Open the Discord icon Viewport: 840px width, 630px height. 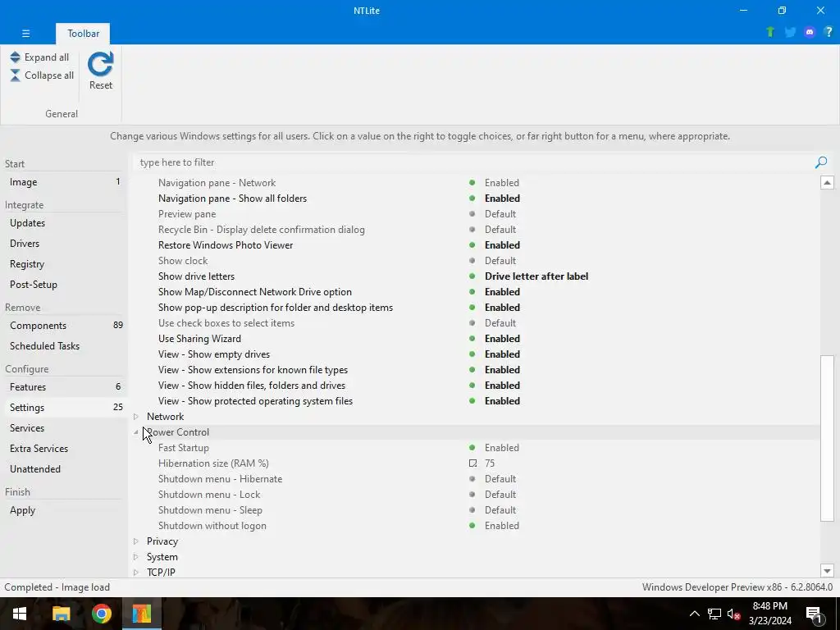[810, 32]
